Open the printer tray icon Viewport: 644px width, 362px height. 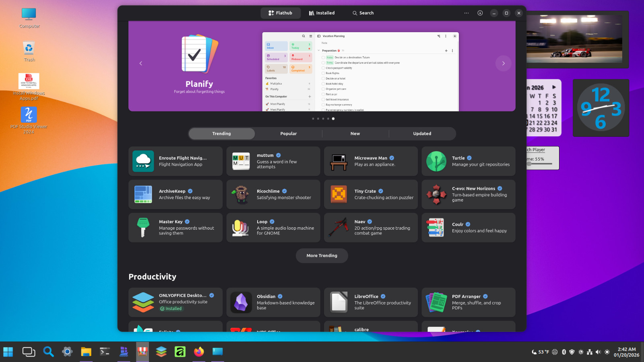click(x=555, y=352)
